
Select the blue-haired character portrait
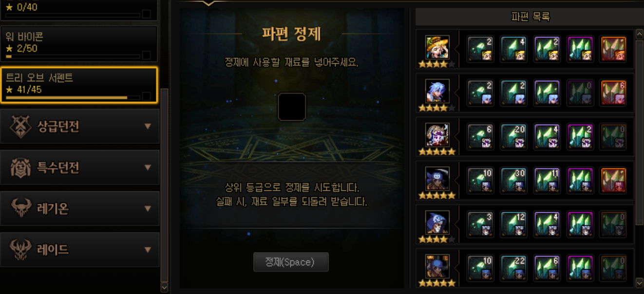tap(437, 91)
